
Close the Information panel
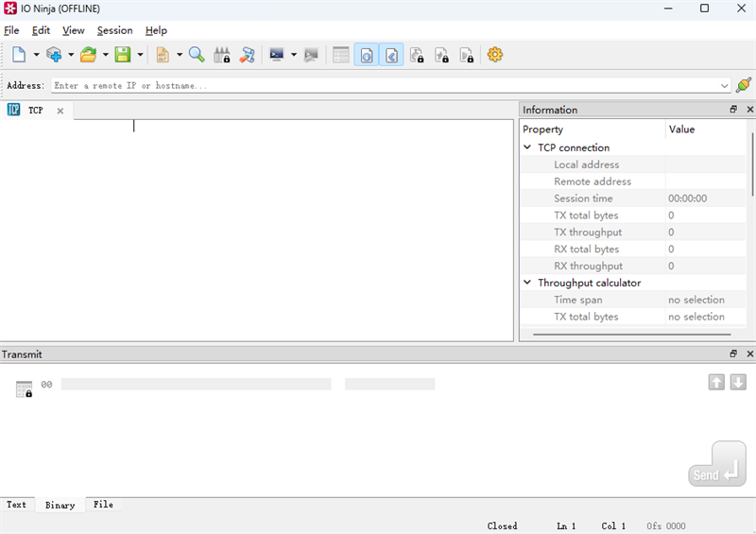point(749,110)
